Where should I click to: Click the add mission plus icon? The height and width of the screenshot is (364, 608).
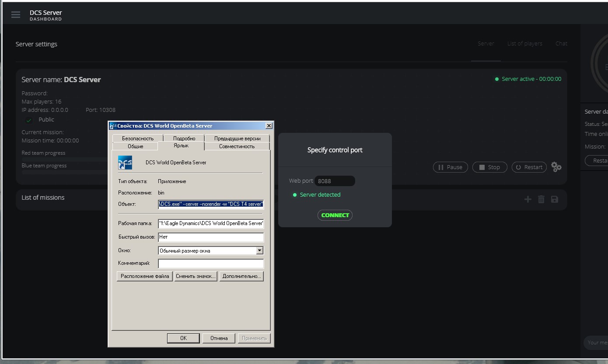(x=528, y=199)
